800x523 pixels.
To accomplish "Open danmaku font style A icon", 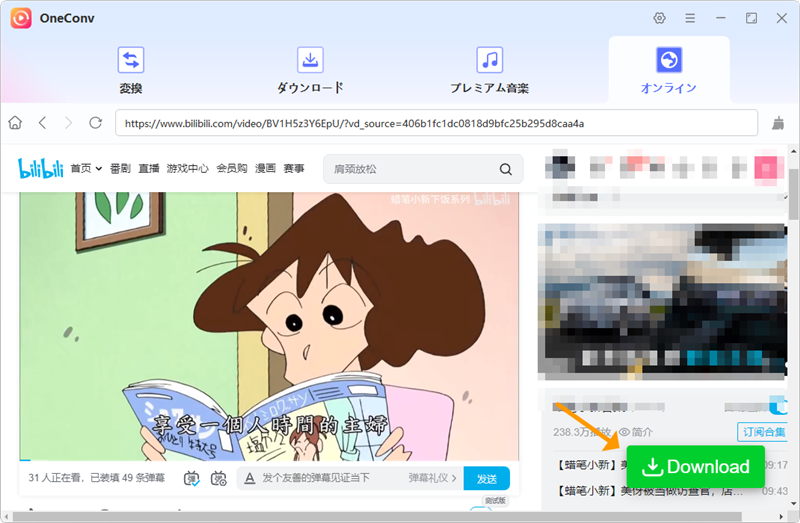I will [249, 479].
